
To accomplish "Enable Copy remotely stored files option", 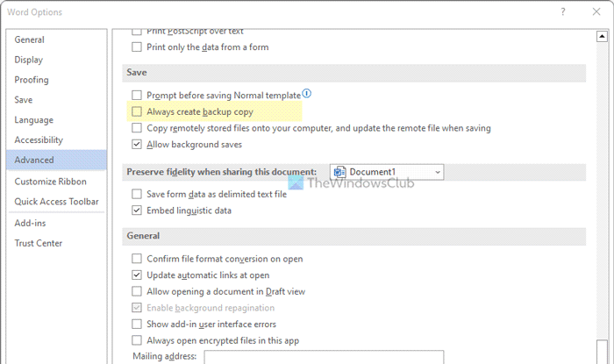I will (x=137, y=128).
